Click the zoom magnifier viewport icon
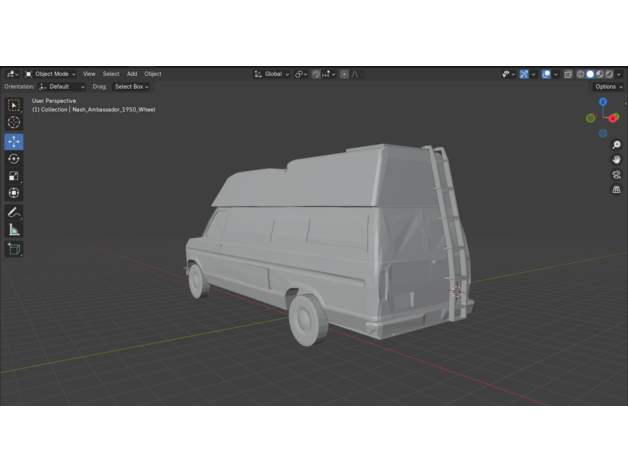Viewport: 628px width, 472px height. [x=616, y=145]
